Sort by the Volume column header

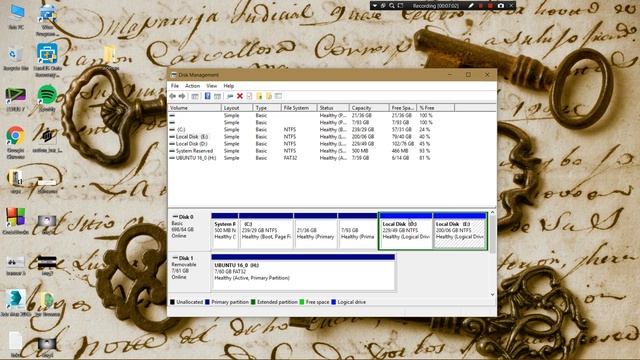point(195,108)
